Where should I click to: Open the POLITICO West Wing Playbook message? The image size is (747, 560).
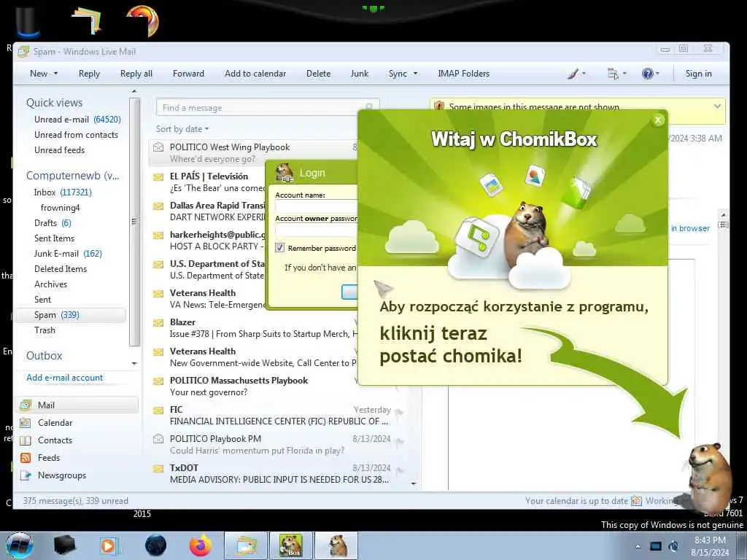(x=253, y=153)
